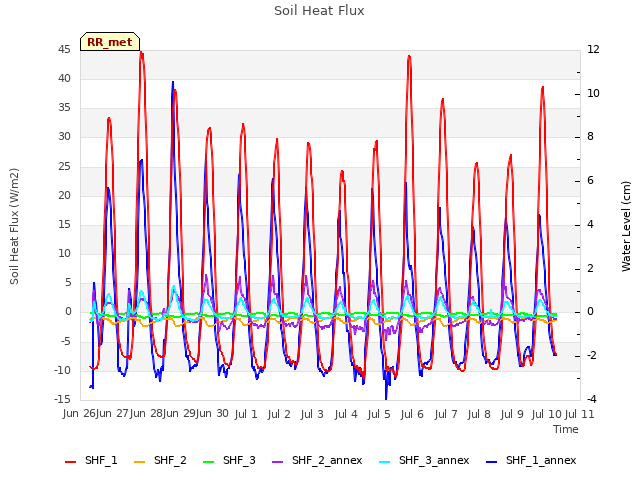
Task: Click the 45 value on left axis
Action: [64, 50]
